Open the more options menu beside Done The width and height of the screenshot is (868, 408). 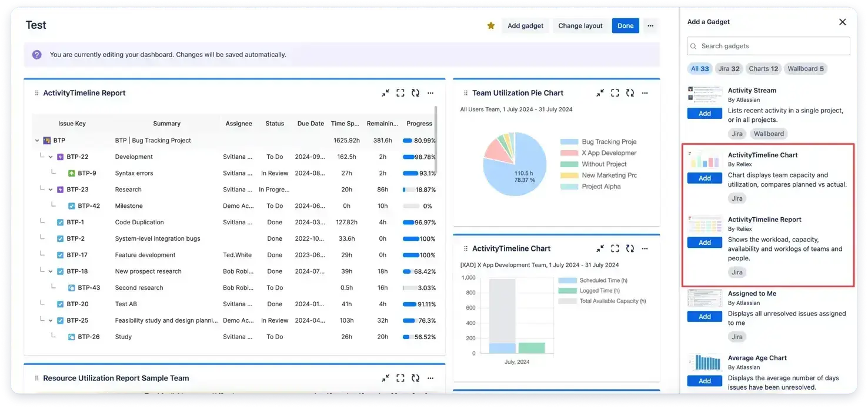(x=650, y=26)
